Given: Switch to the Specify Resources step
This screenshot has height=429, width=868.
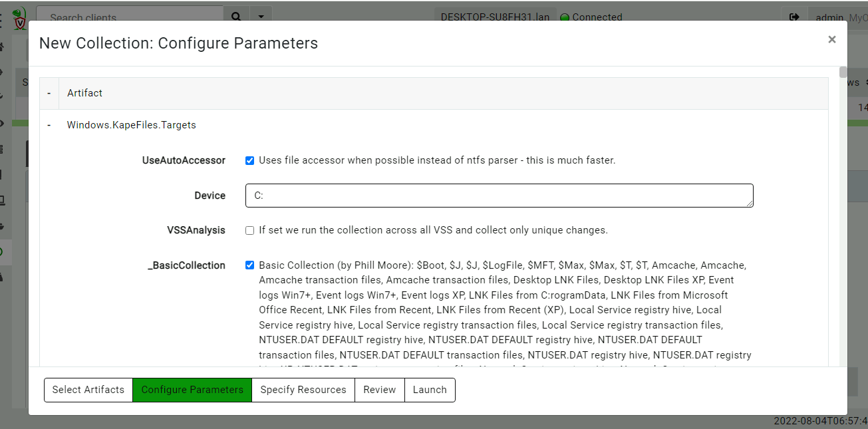Looking at the screenshot, I should click(303, 390).
